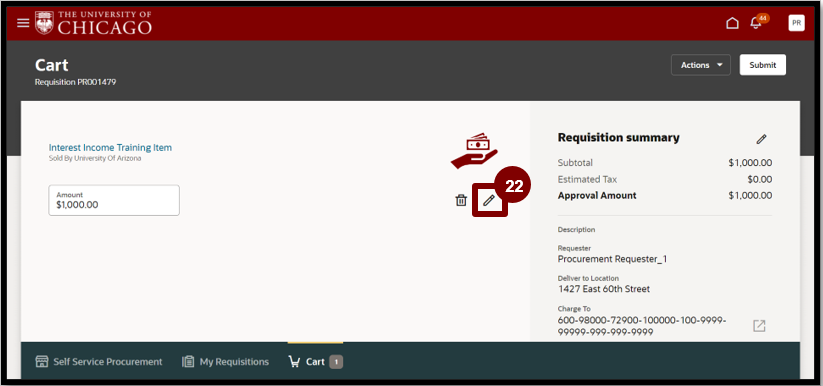This screenshot has height=386, width=823.
Task: Delete the cart item with trash icon
Action: pyautogui.click(x=461, y=200)
